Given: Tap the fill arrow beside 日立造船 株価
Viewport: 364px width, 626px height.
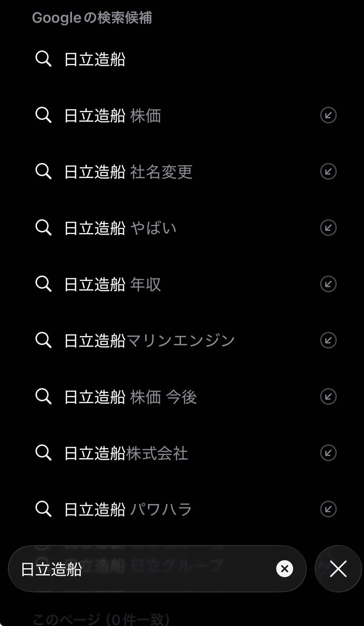Looking at the screenshot, I should click(x=328, y=116).
